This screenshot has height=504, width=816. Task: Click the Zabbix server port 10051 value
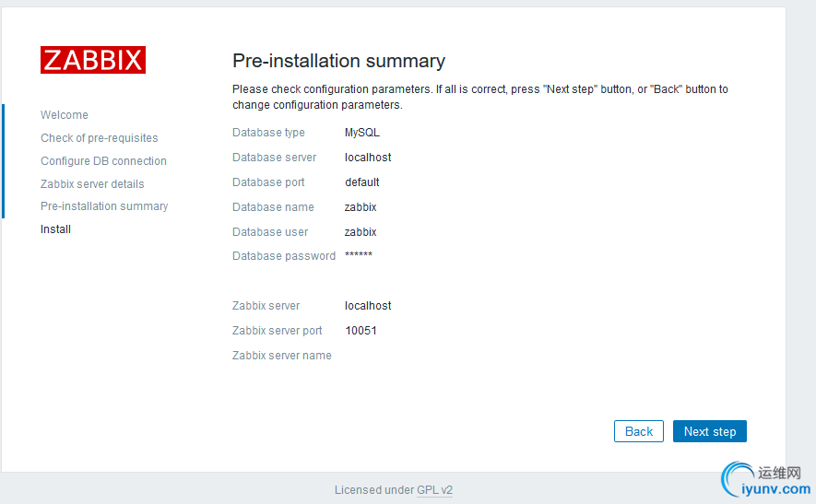click(361, 331)
